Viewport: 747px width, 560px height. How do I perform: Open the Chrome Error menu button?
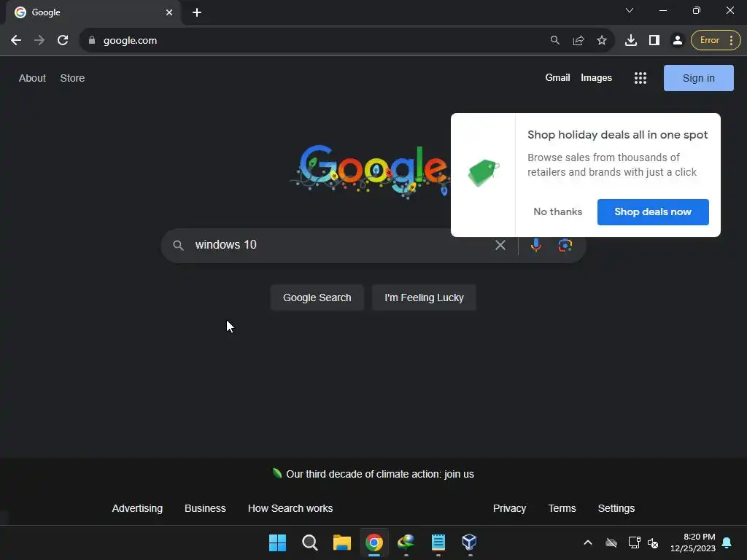coord(716,41)
